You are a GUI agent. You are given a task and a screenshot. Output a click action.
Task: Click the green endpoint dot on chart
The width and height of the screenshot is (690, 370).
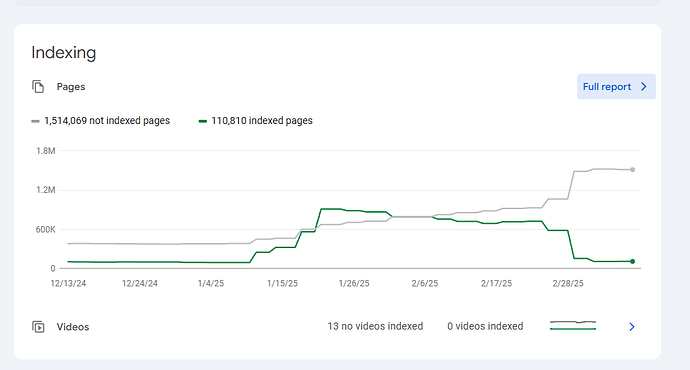coord(632,261)
